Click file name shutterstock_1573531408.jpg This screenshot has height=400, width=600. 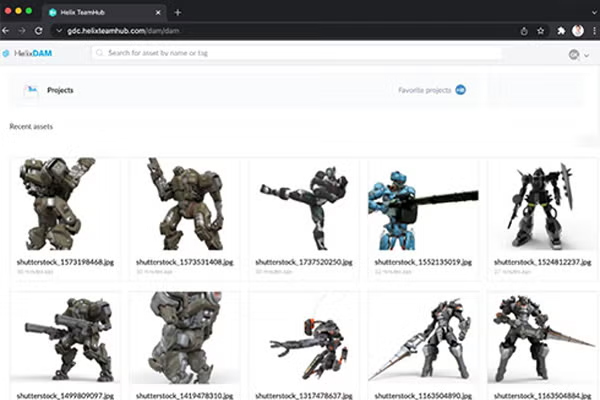[185, 262]
